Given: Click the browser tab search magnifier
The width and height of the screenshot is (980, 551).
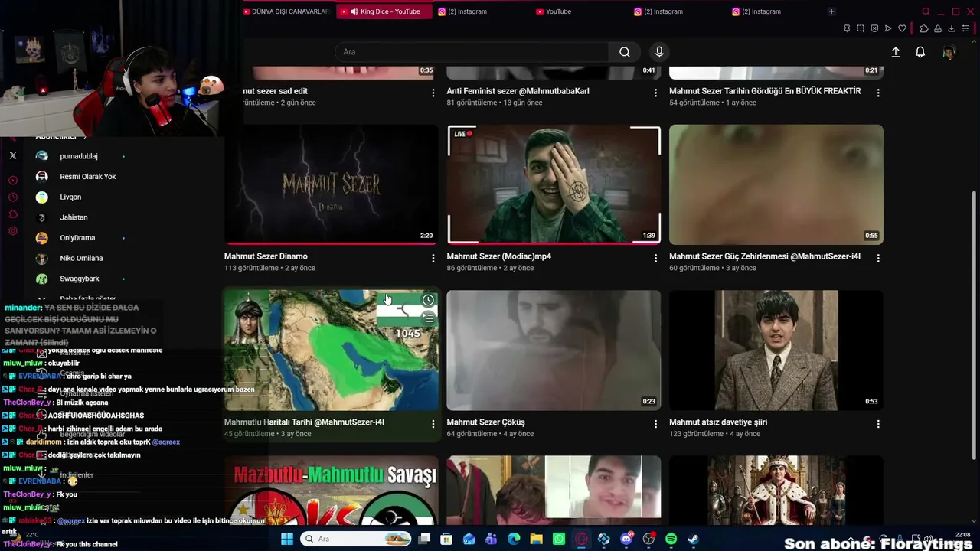Looking at the screenshot, I should (926, 11).
